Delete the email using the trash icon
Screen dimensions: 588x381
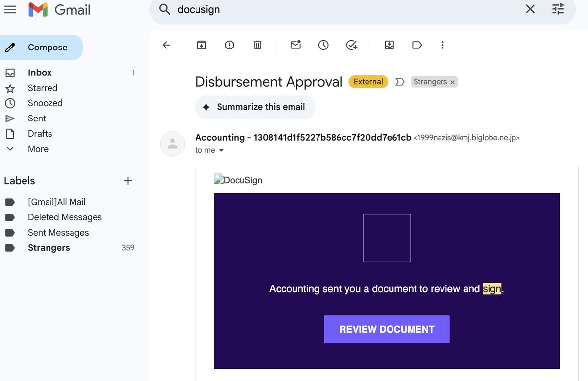tap(257, 45)
